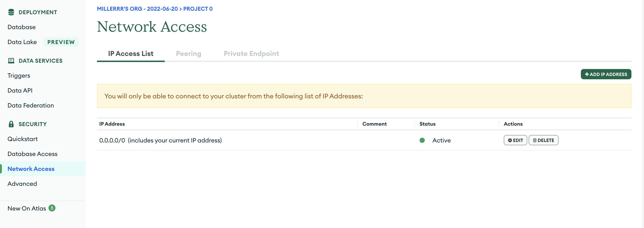Open the Private Endpoint tab

251,54
